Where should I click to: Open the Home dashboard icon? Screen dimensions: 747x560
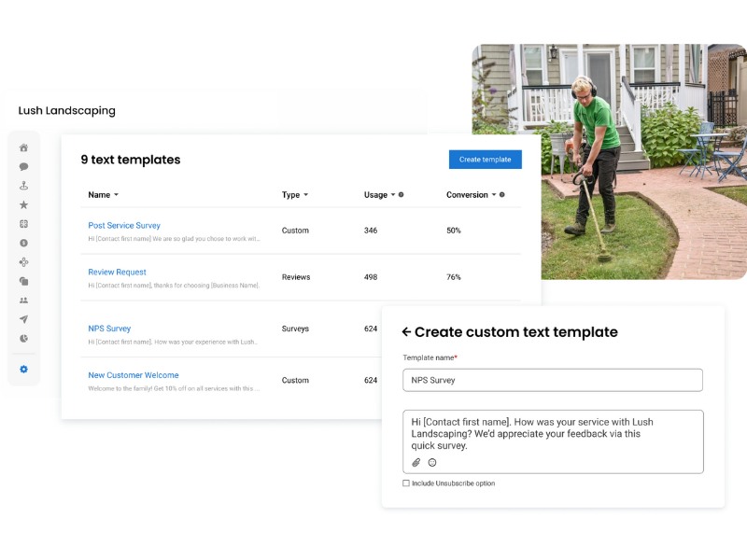point(23,147)
